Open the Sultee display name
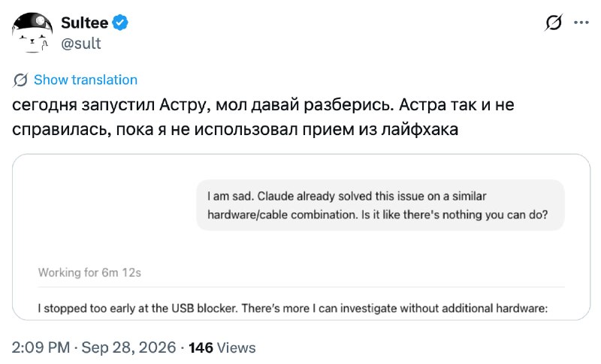The image size is (601, 364). tap(84, 23)
